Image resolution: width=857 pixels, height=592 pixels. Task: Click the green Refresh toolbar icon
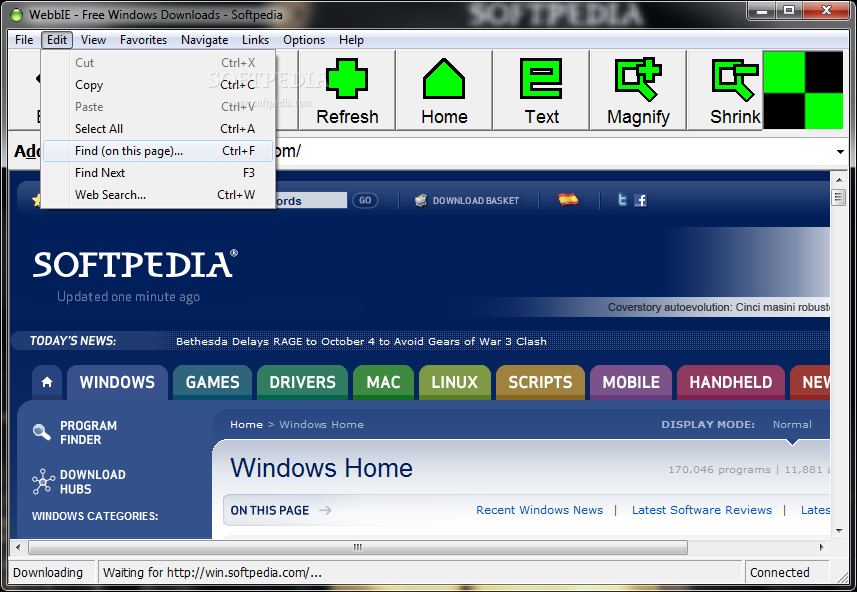[347, 79]
